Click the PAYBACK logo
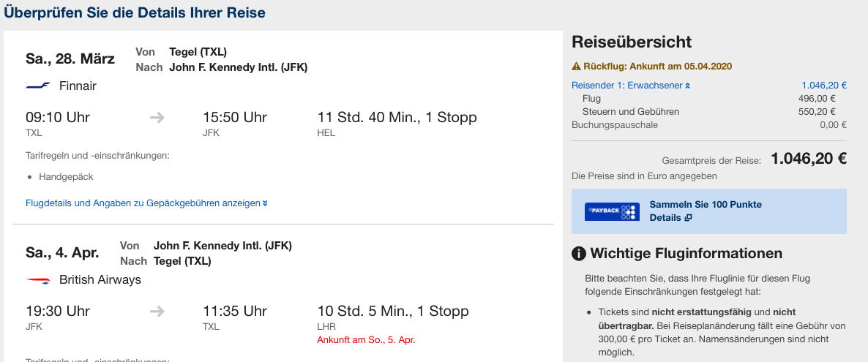The image size is (868, 362). [x=612, y=211]
